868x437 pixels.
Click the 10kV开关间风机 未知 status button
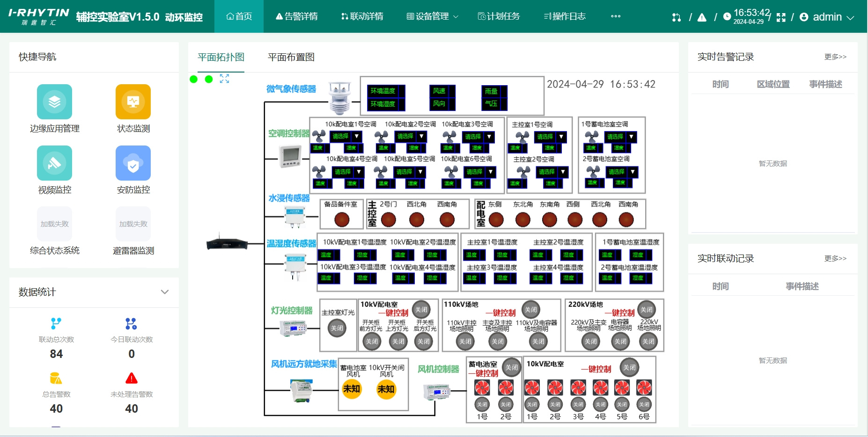[x=386, y=389]
